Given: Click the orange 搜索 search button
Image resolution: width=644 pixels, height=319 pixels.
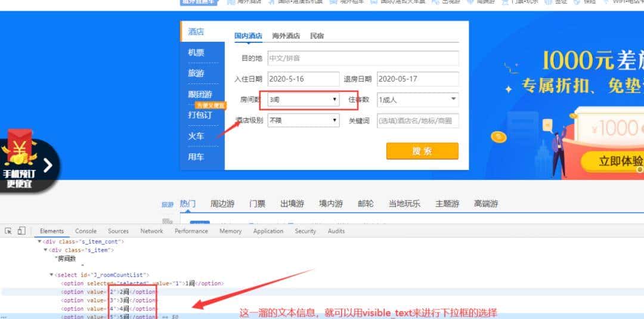Looking at the screenshot, I should pos(422,151).
